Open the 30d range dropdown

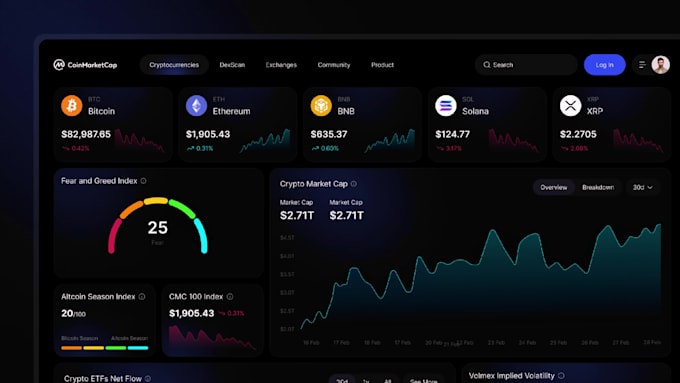click(642, 187)
